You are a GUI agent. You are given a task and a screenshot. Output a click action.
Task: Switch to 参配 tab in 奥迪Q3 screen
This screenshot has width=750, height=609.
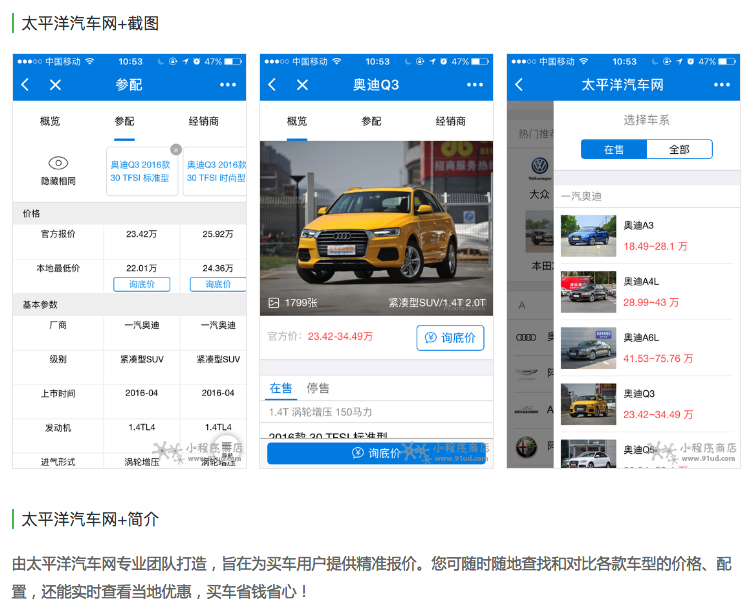(x=371, y=121)
